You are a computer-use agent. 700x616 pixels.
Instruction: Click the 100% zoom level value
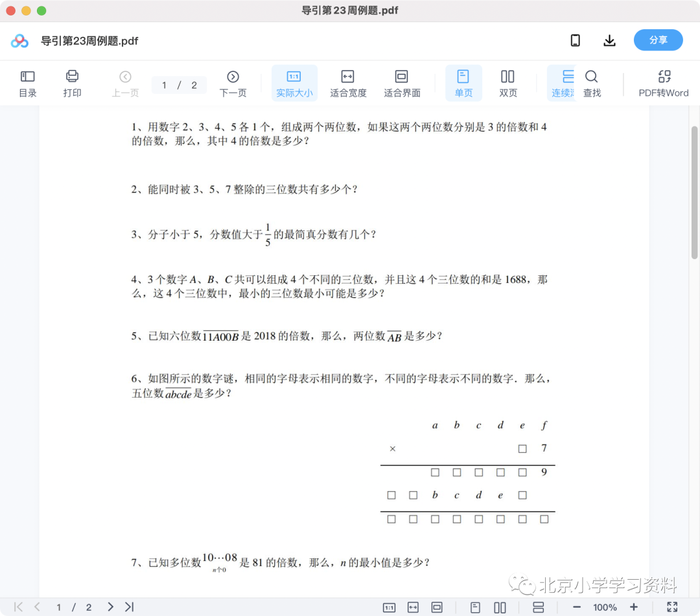click(x=605, y=607)
